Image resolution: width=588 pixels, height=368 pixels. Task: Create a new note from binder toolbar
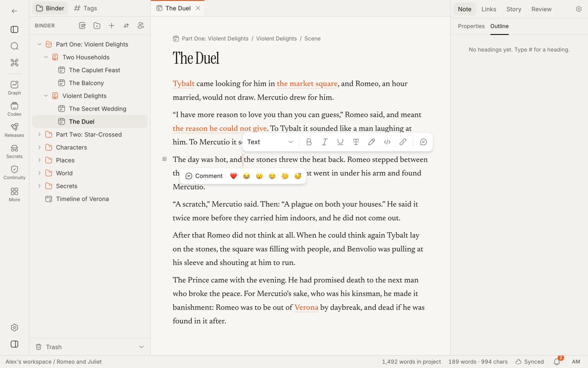click(x=82, y=26)
